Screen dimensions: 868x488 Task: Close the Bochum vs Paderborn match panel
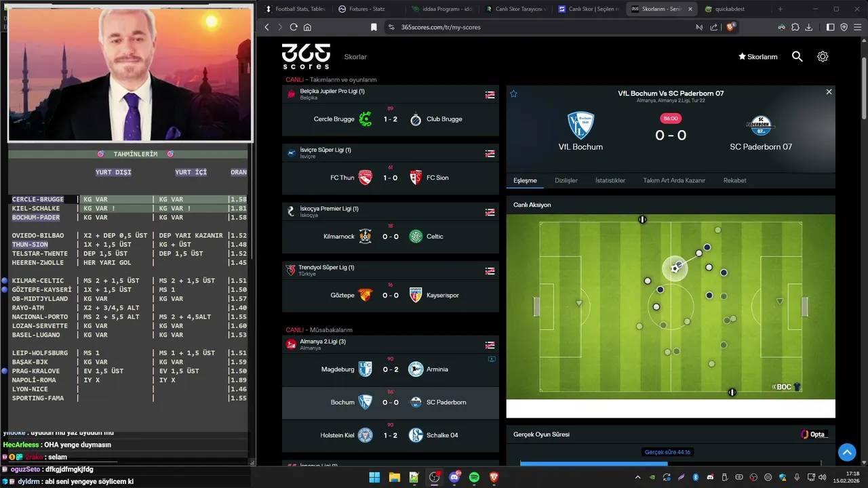pyautogui.click(x=829, y=91)
